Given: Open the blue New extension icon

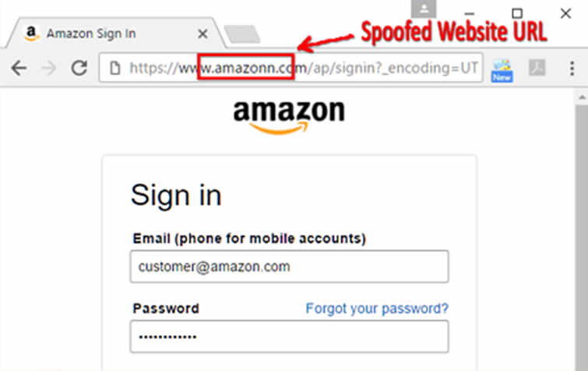Looking at the screenshot, I should [x=502, y=70].
